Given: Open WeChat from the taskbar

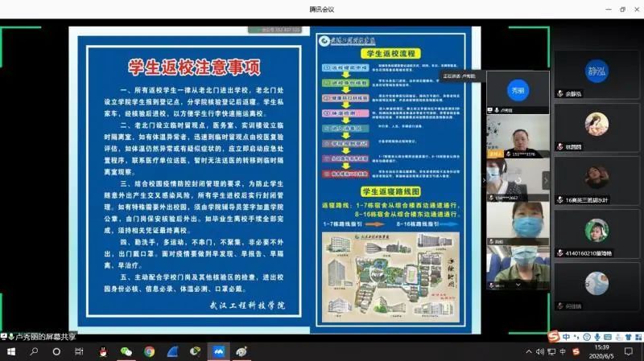Looking at the screenshot, I should pos(126,351).
